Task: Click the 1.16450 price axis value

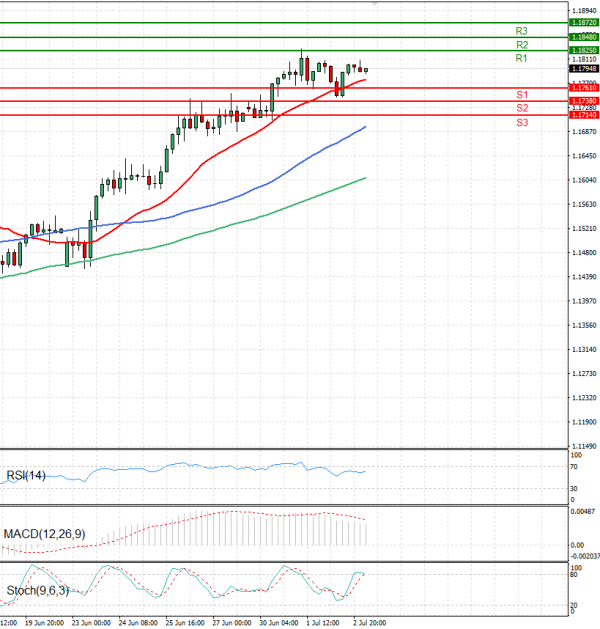Action: [584, 156]
